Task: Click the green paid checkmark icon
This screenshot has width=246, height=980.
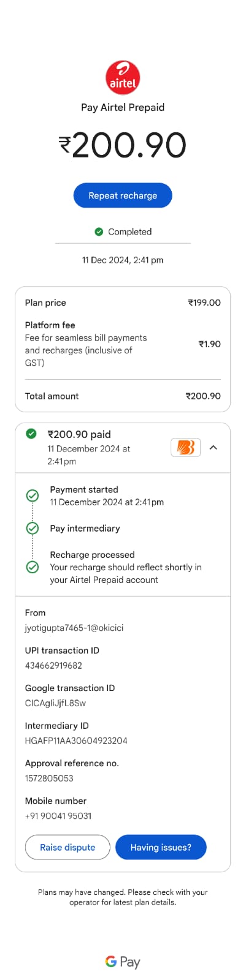Action: point(31,434)
